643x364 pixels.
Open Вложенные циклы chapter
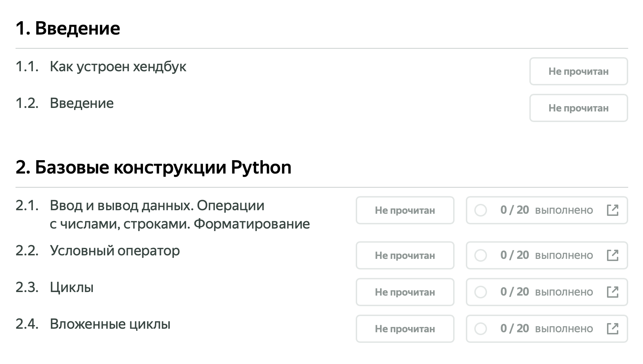tap(110, 324)
